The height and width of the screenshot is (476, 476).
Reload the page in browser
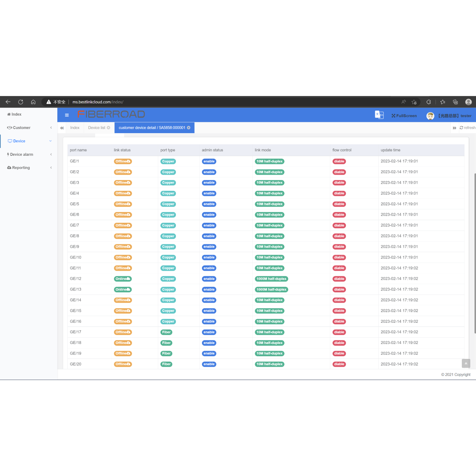click(x=21, y=102)
